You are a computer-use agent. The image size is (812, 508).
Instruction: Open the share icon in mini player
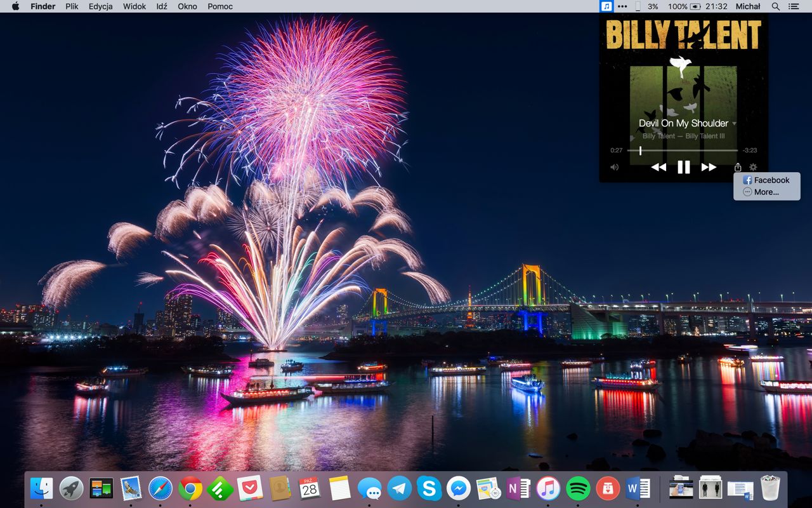[738, 167]
